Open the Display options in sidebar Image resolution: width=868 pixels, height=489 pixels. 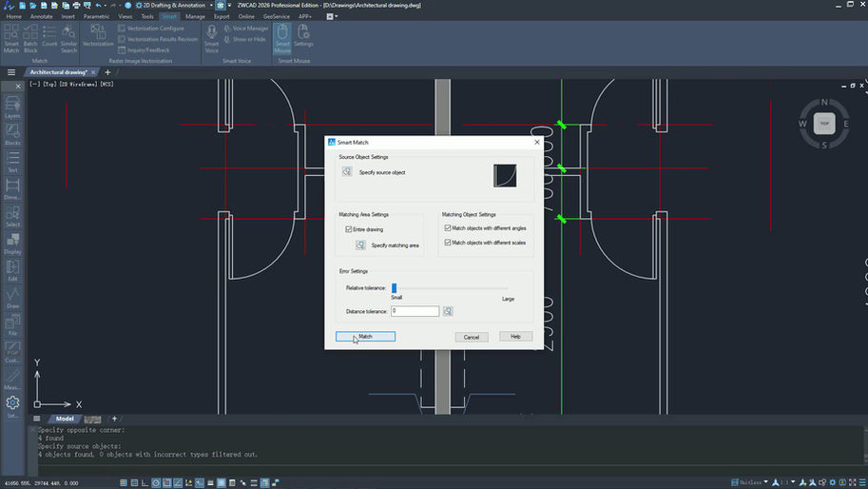point(12,243)
